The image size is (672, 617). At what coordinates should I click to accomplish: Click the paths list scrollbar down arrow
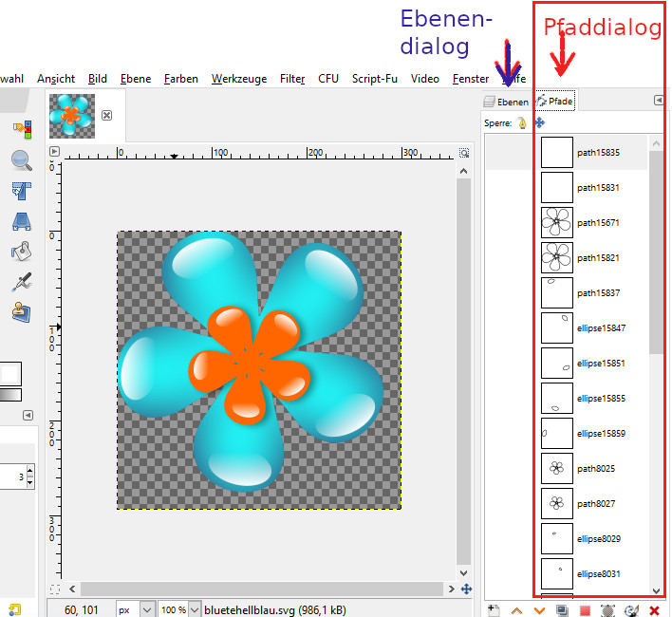click(x=656, y=590)
